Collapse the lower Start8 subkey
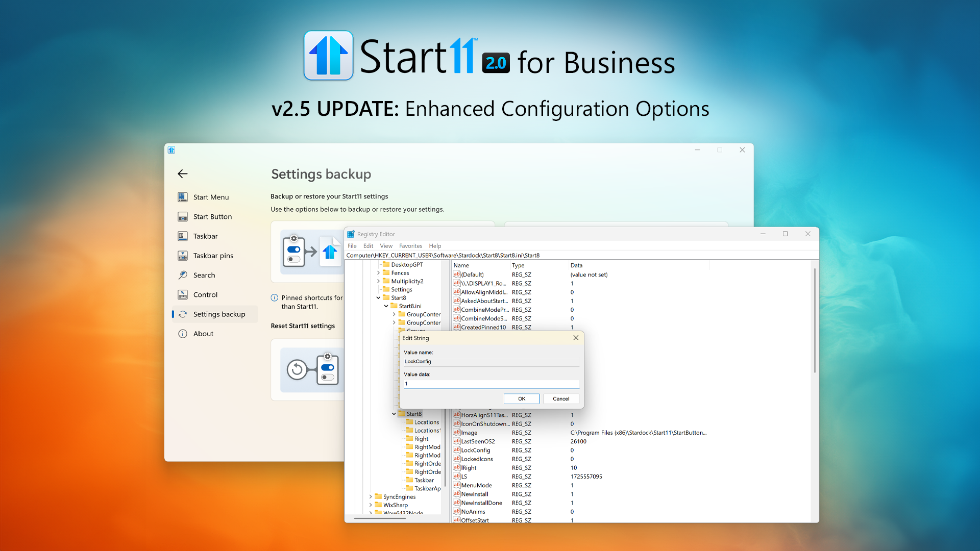The image size is (980, 551). pyautogui.click(x=394, y=414)
